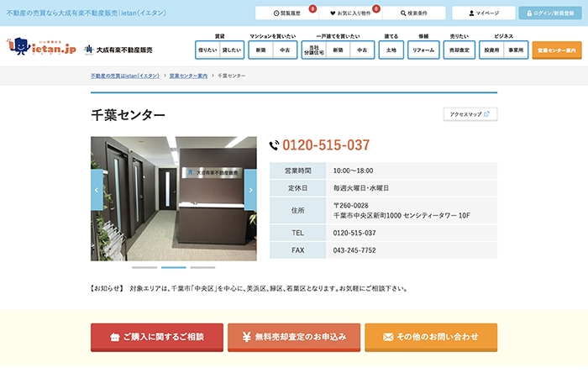588x373 pixels.
Task: Click the 千葉市中央区新町1000 address text
Action: (x=402, y=216)
